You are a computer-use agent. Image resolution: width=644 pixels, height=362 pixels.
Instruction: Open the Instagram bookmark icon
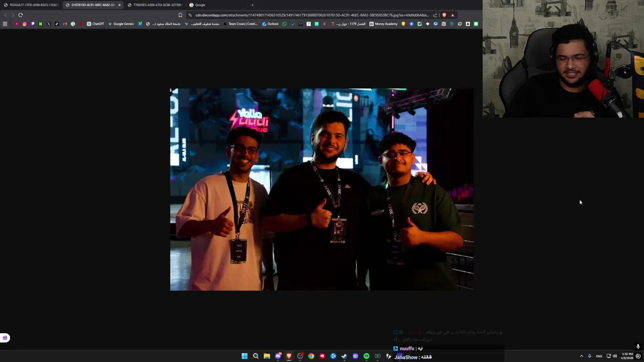(x=24, y=24)
